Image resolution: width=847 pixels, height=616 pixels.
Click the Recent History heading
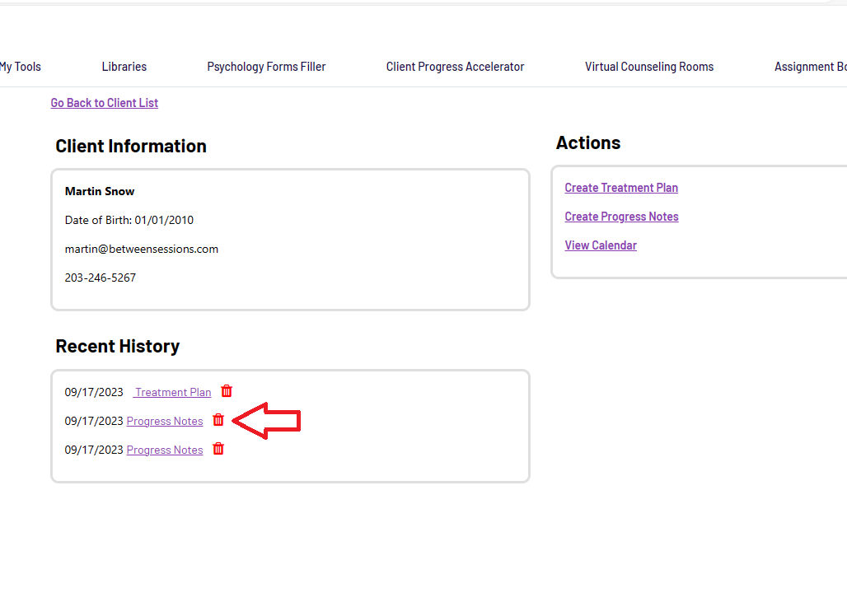coord(117,346)
